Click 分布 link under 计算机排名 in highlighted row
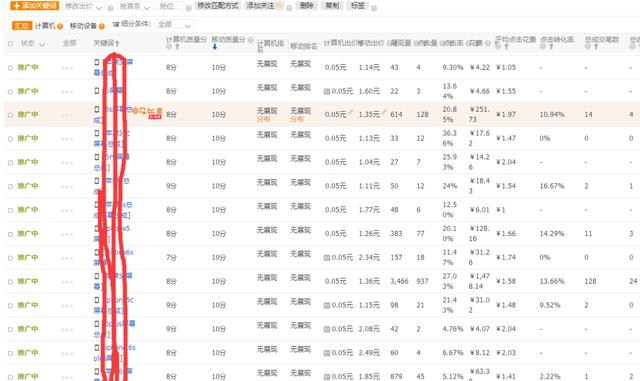 tap(264, 119)
